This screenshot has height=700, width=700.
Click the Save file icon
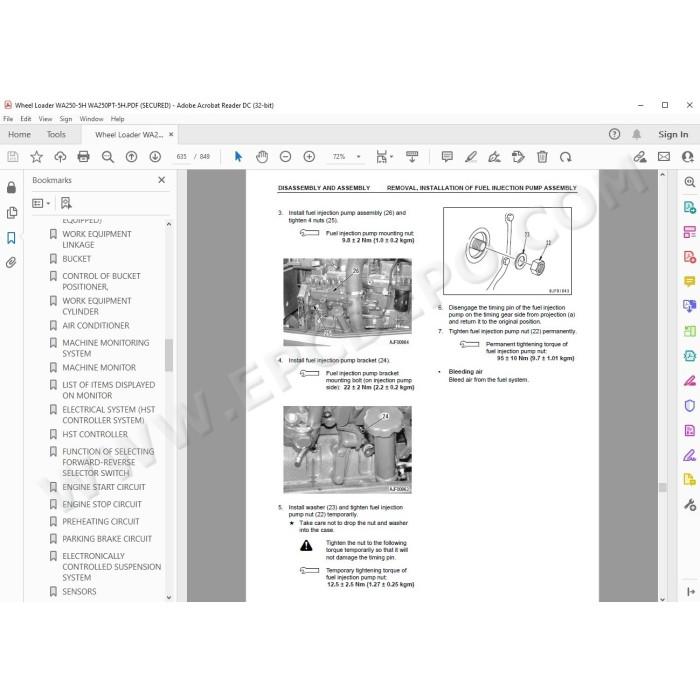12,157
